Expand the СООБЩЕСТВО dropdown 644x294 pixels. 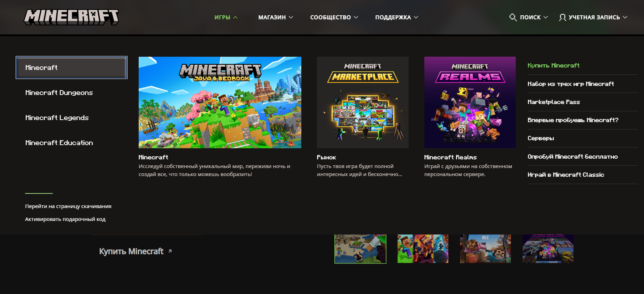tap(334, 17)
